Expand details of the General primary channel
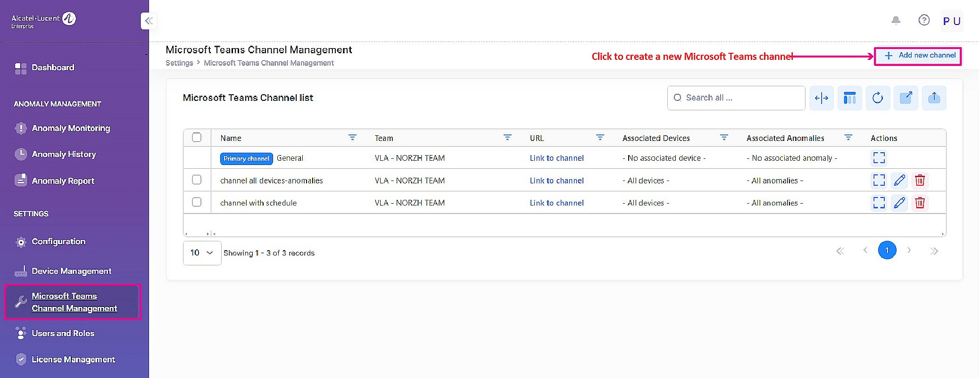The width and height of the screenshot is (980, 378). 879,157
